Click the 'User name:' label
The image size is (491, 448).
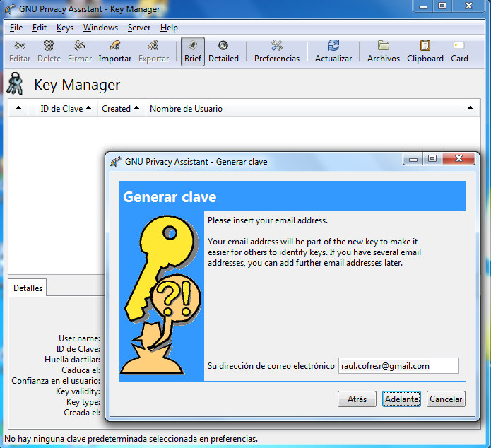click(x=80, y=338)
